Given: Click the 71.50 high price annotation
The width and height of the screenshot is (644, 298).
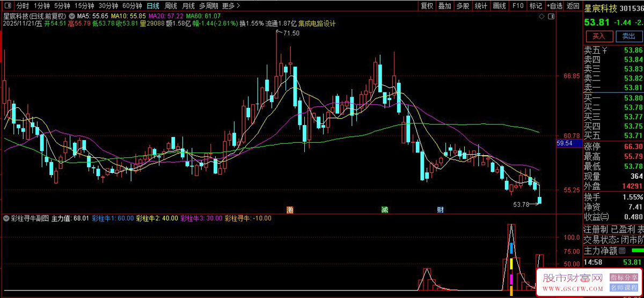Looking at the screenshot, I should point(291,33).
